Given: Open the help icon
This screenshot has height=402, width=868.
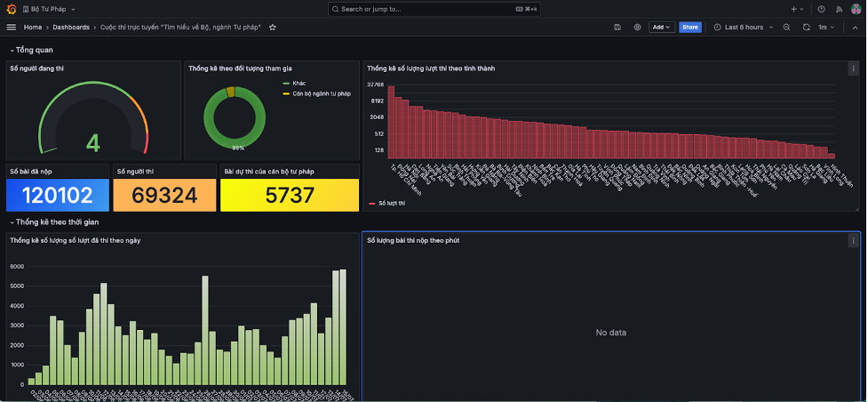Looking at the screenshot, I should 821,9.
